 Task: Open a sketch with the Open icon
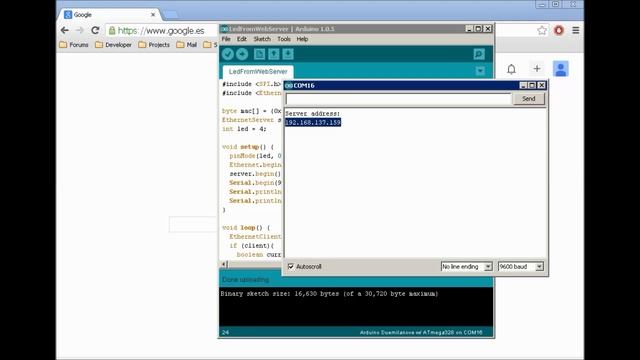[x=273, y=54]
